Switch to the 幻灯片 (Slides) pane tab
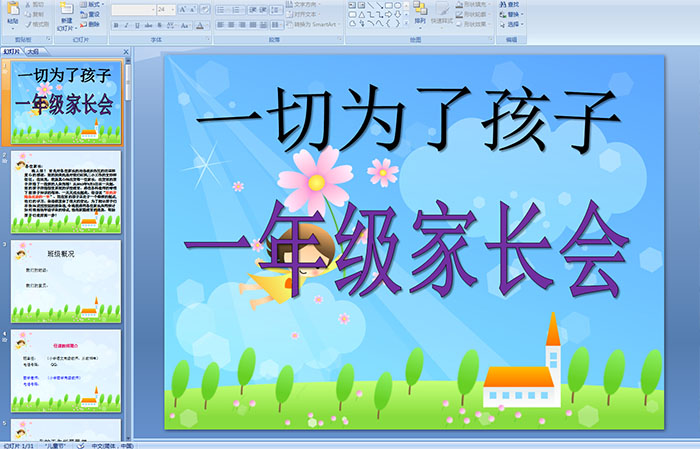This screenshot has width=700, height=449. pyautogui.click(x=12, y=52)
